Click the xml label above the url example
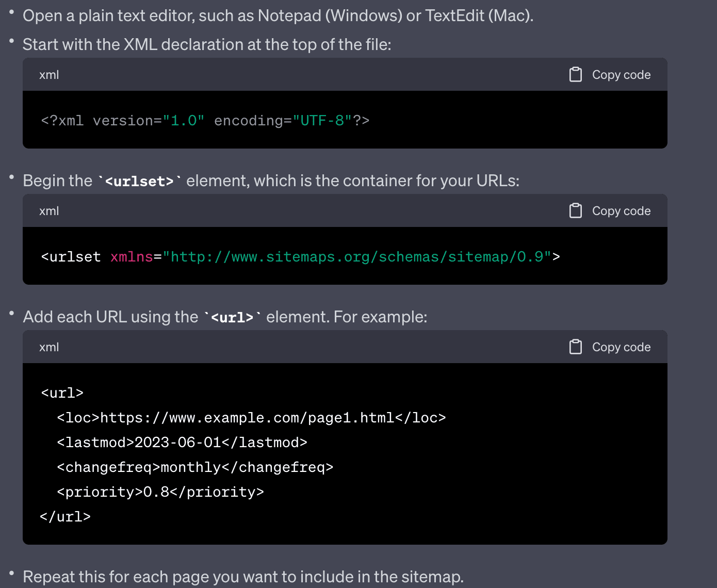This screenshot has height=588, width=717. 49,347
